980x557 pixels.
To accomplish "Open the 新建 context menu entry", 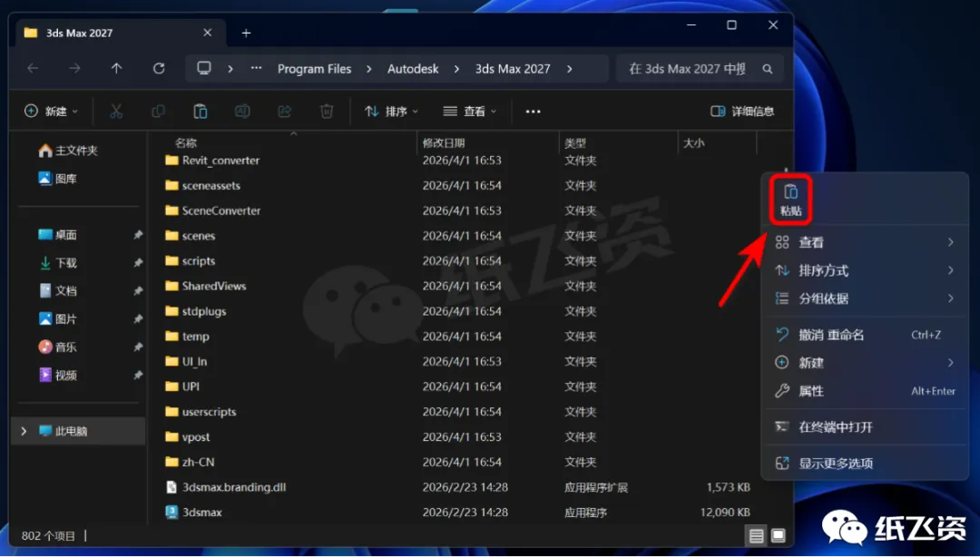I will 865,363.
